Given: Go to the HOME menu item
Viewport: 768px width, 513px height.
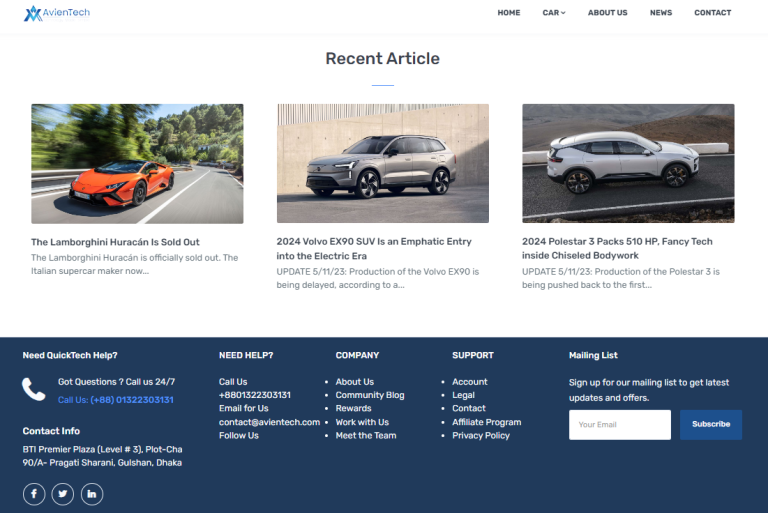Looking at the screenshot, I should (x=509, y=13).
